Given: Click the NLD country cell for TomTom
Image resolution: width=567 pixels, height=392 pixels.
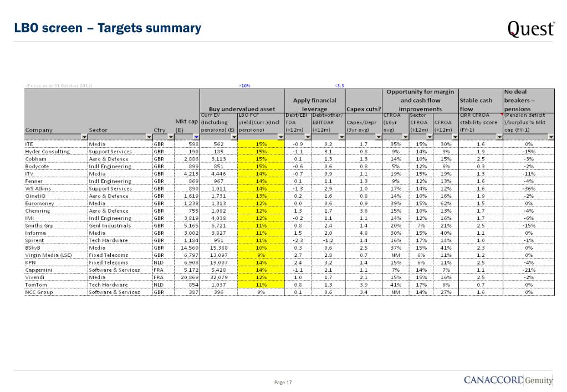Looking at the screenshot, I should (164, 285).
